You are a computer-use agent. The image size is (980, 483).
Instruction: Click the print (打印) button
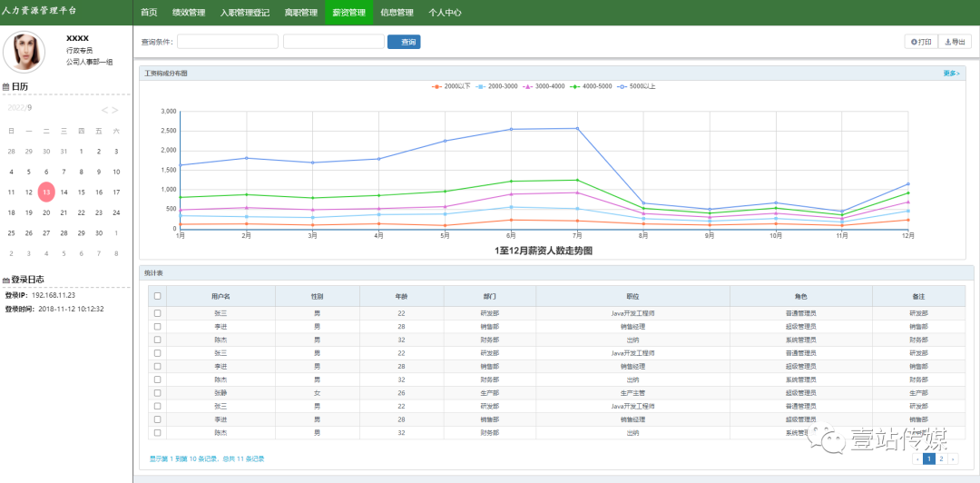(x=921, y=42)
